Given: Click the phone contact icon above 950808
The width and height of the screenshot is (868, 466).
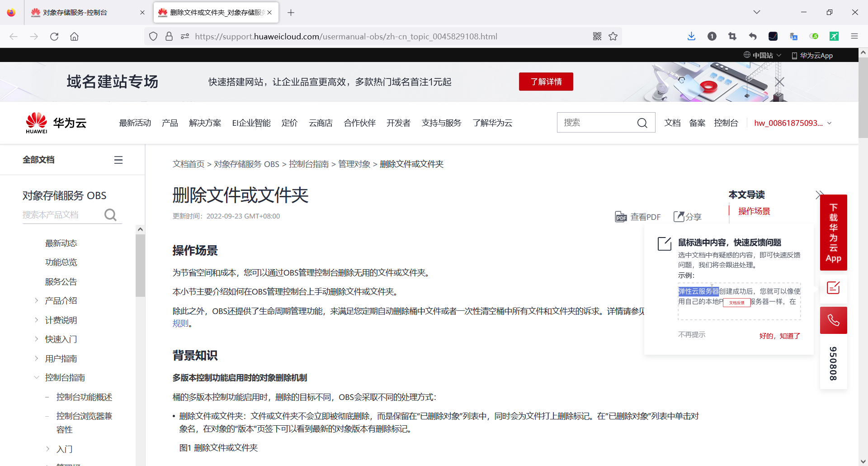Looking at the screenshot, I should [x=833, y=320].
